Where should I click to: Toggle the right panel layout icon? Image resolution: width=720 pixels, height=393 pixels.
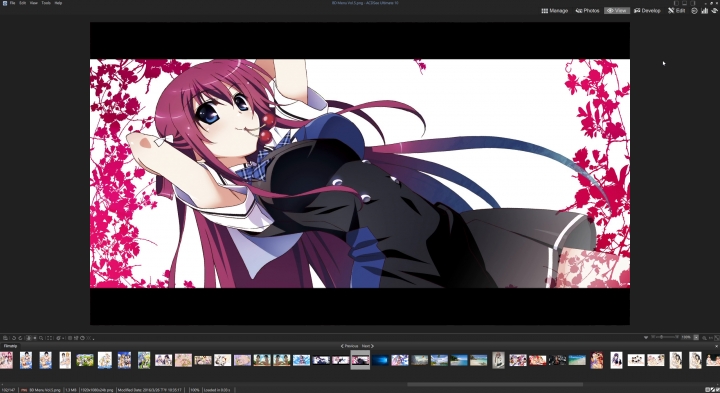(692, 3)
